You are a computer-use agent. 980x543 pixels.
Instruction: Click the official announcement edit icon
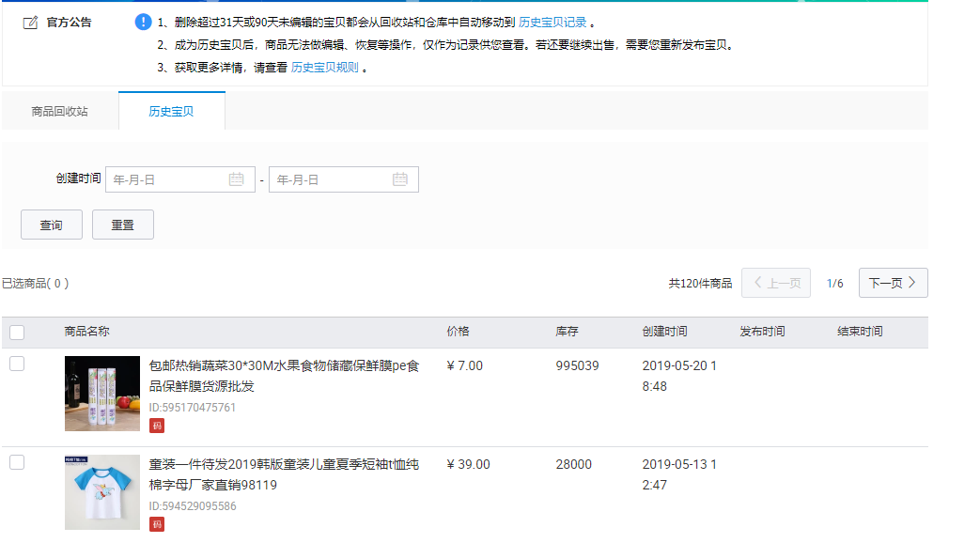(31, 23)
